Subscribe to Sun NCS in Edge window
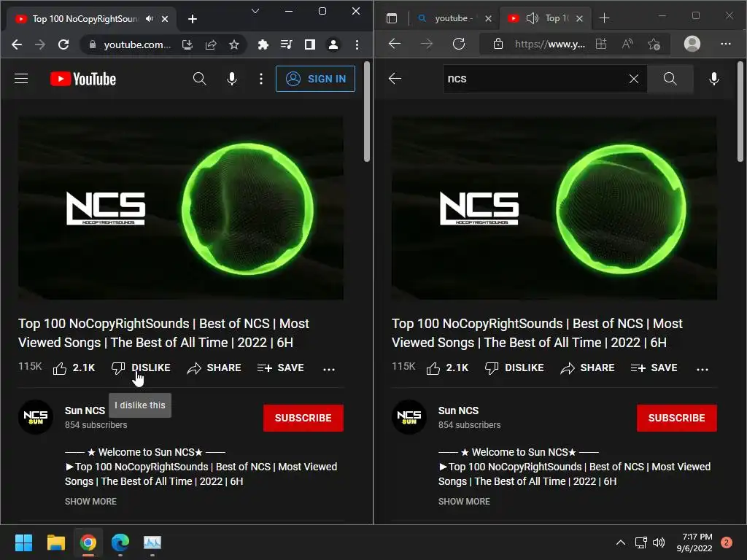Image resolution: width=747 pixels, height=560 pixels. [676, 418]
